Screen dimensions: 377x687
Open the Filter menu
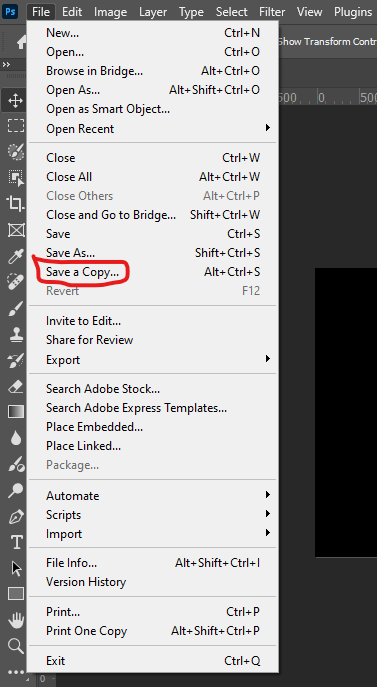[272, 12]
